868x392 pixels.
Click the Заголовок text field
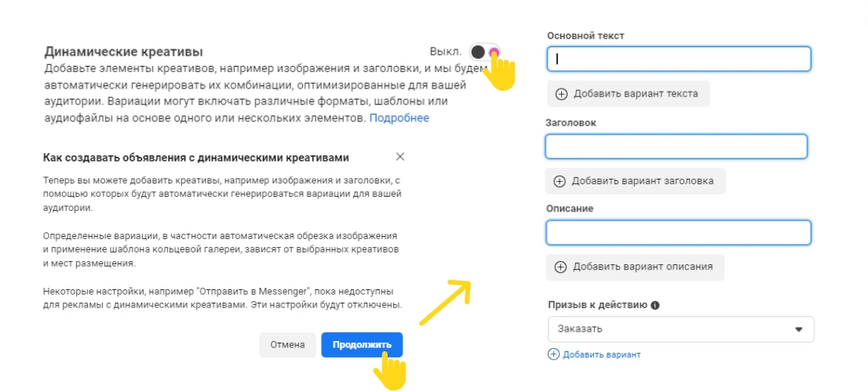(x=677, y=147)
